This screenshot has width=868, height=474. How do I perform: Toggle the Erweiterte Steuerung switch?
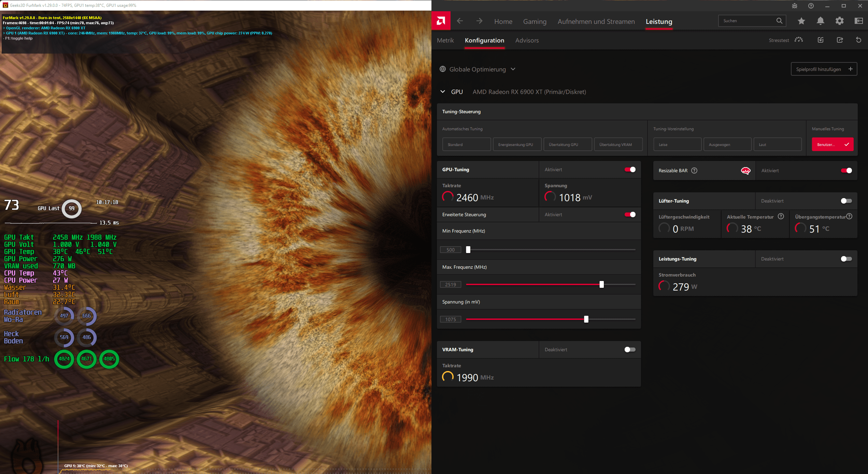pyautogui.click(x=630, y=214)
